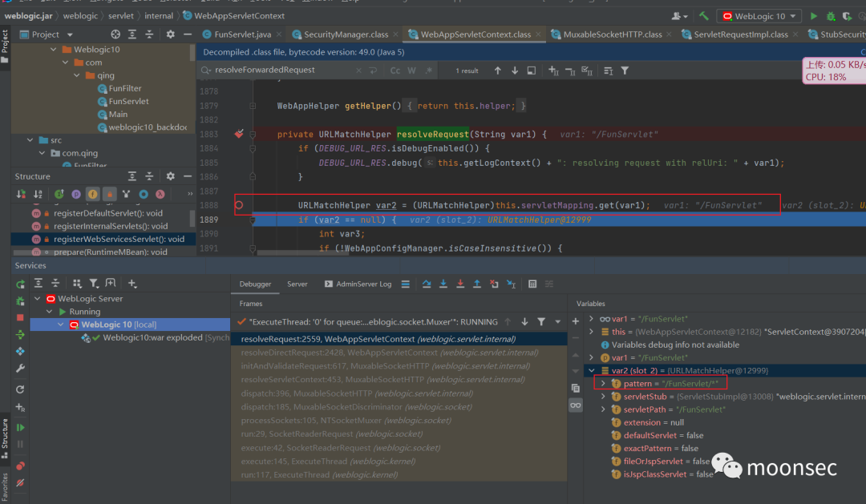Toggle Words W option in search bar
The image size is (866, 504).
click(x=411, y=71)
